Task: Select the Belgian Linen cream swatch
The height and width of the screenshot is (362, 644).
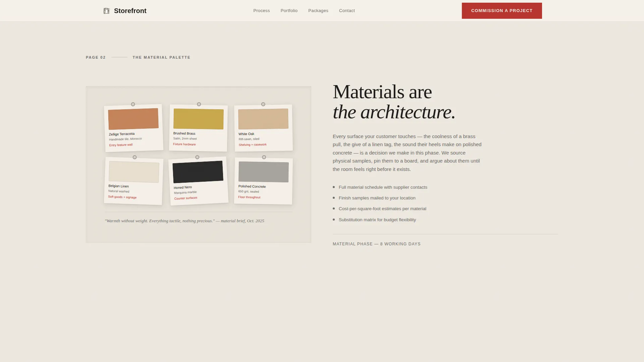Action: 134,172
